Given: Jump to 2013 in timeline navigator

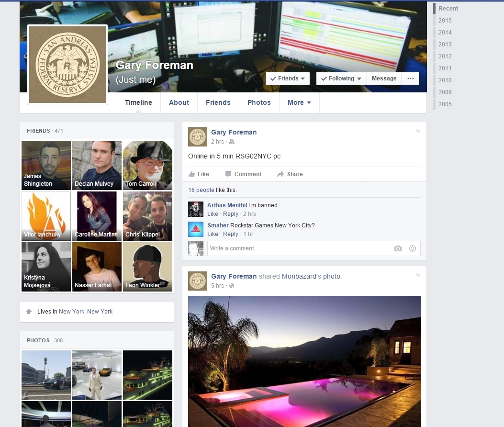Looking at the screenshot, I should click(445, 45).
